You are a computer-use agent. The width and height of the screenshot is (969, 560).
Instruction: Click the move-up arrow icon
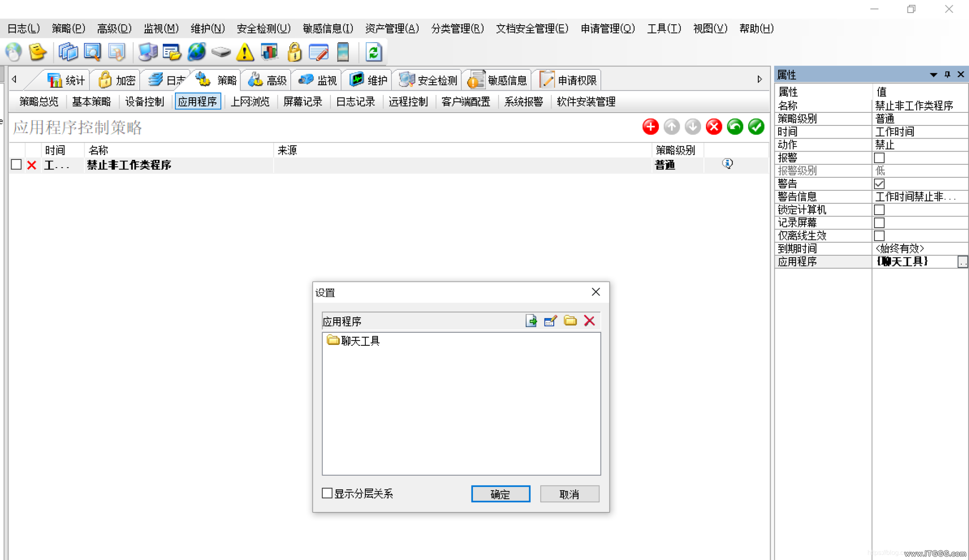tap(672, 127)
